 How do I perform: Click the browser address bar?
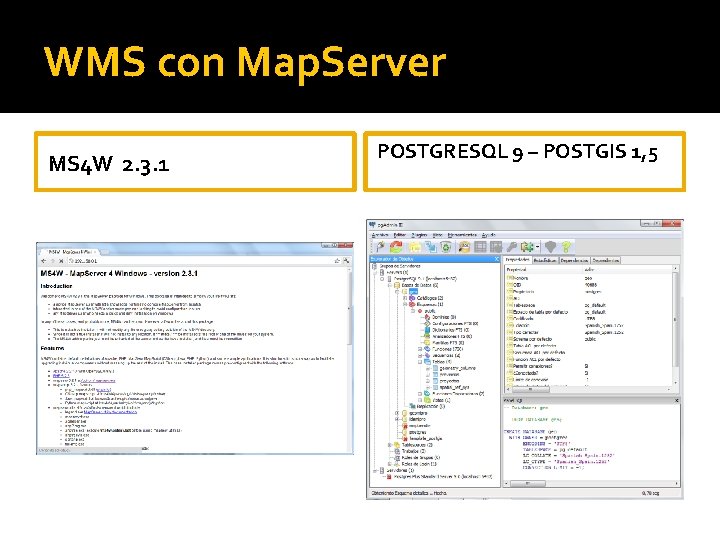[x=200, y=261]
